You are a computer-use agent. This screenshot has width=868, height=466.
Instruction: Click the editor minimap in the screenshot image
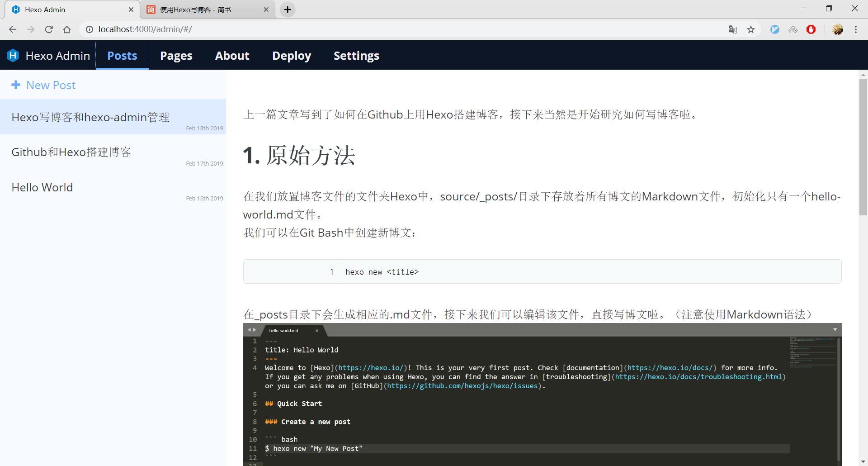coord(812,353)
